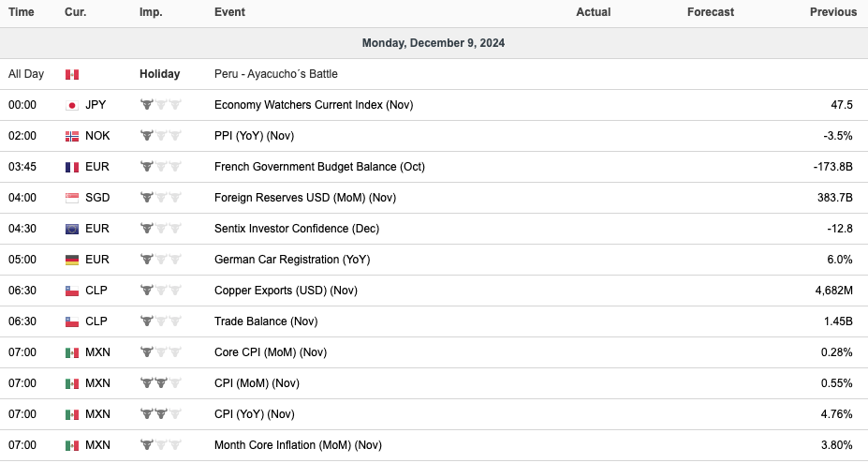Click bull importance icons for Core CPI (MoM)
868x463 pixels.
pos(160,352)
